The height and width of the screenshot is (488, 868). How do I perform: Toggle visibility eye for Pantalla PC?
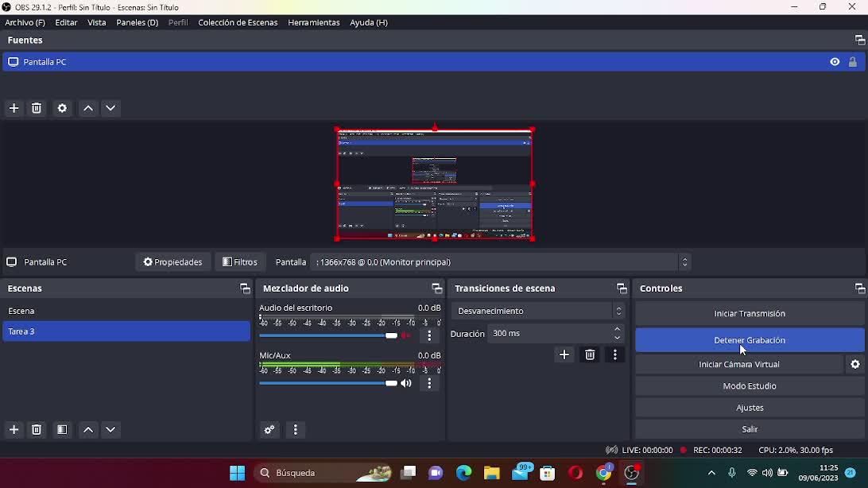835,62
